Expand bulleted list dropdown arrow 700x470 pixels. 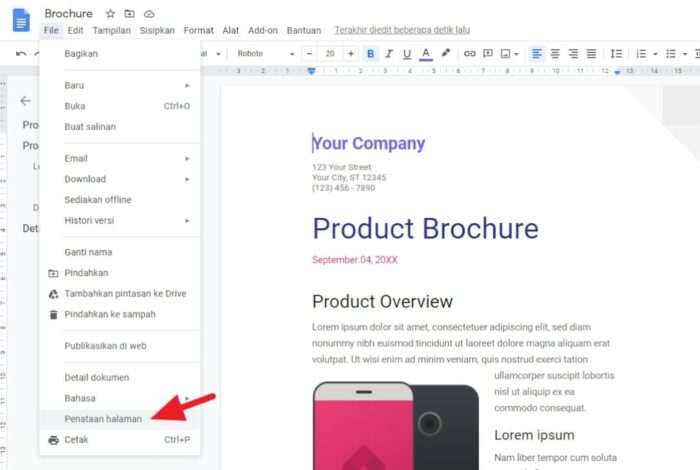[x=685, y=54]
